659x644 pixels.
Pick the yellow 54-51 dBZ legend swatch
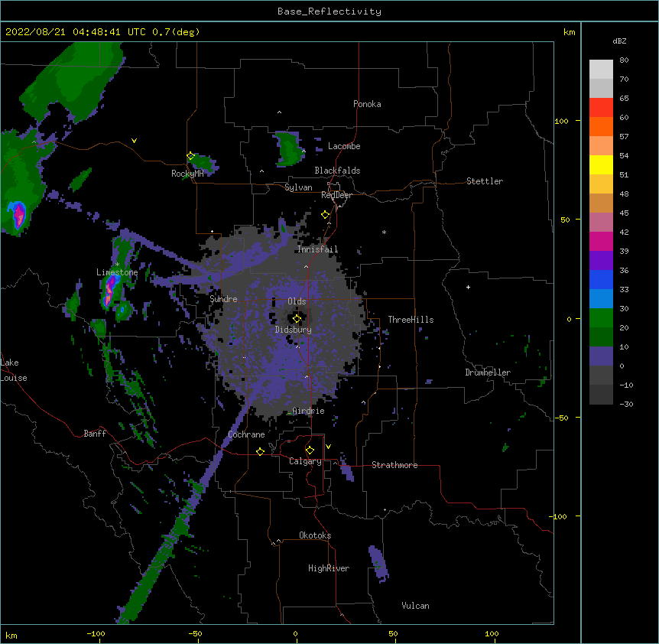click(x=601, y=165)
